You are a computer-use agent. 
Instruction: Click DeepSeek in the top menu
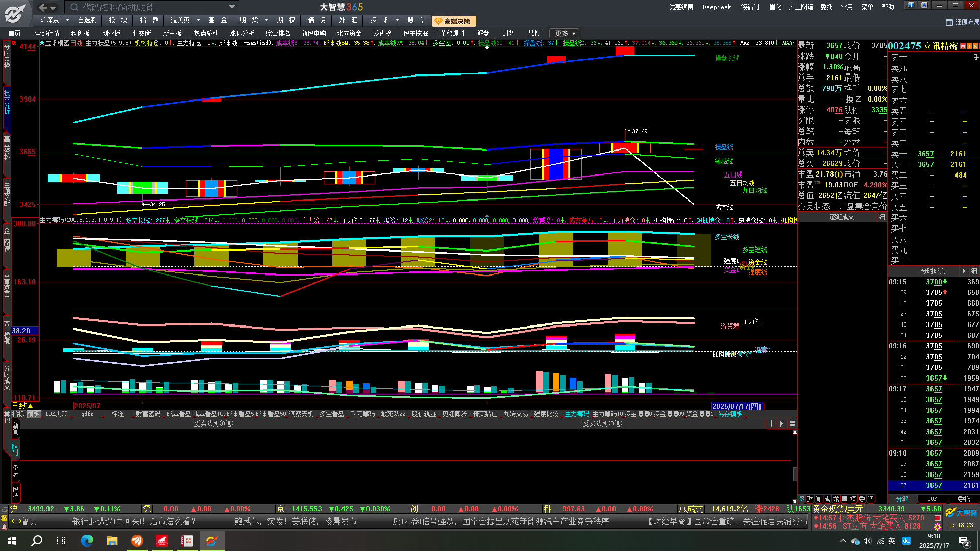[x=717, y=7]
